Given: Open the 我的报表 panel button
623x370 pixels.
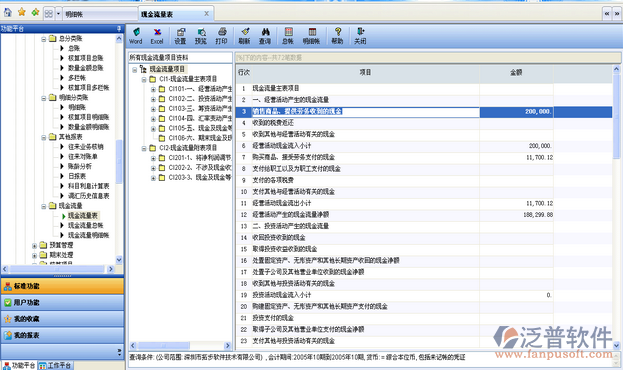Looking at the screenshot, I should (x=62, y=335).
